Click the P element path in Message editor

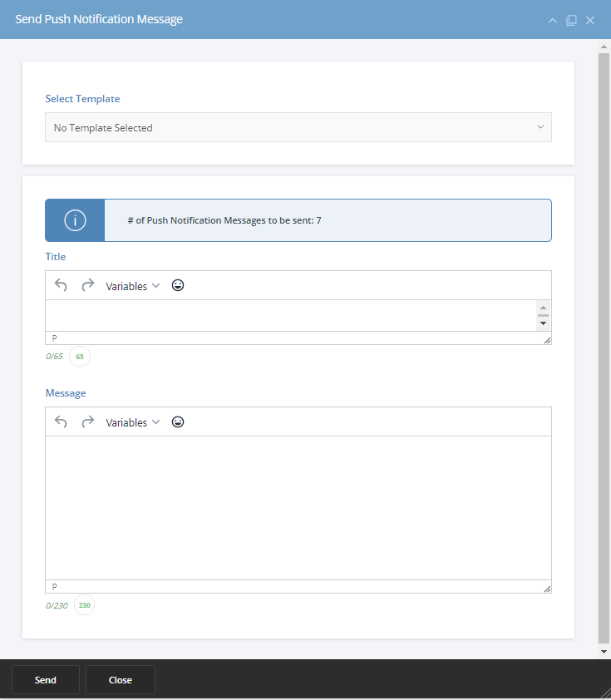[x=55, y=587]
